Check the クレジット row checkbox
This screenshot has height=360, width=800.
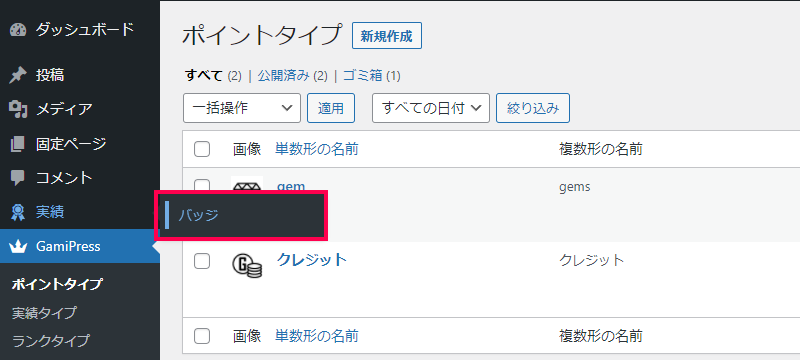click(x=202, y=261)
